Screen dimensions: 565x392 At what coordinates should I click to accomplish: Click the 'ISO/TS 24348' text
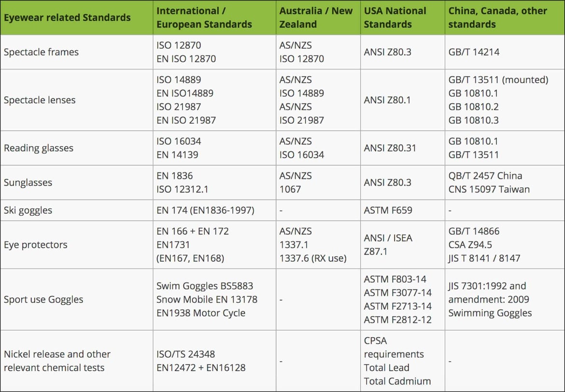[x=185, y=354]
